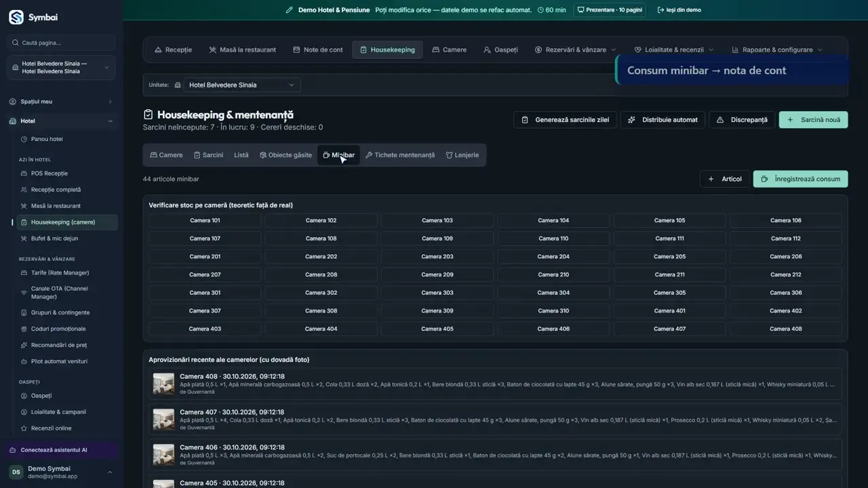The width and height of the screenshot is (868, 488).
Task: Click Ieși din demo link
Action: click(x=679, y=10)
